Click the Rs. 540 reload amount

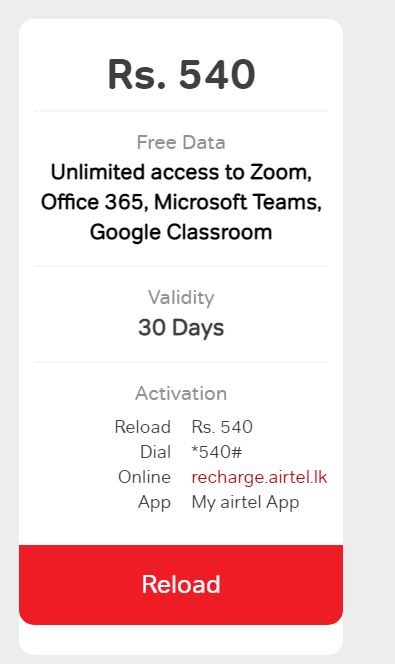click(x=222, y=427)
